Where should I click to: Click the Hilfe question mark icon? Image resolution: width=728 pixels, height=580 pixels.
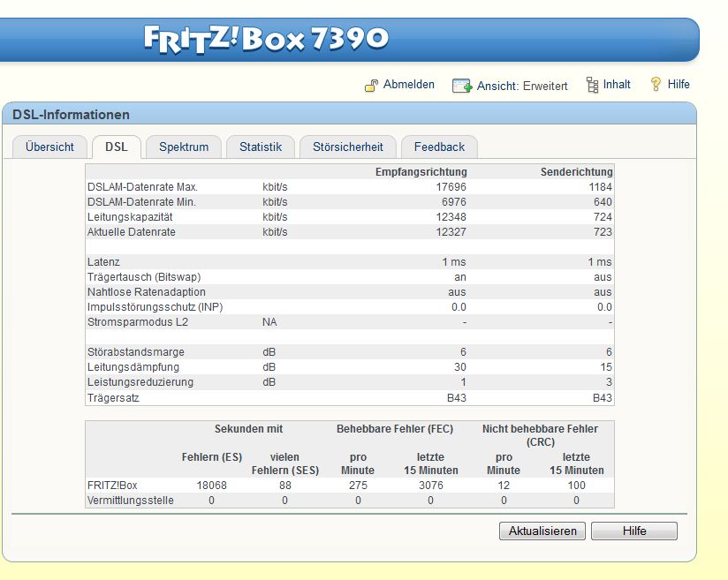pyautogui.click(x=656, y=84)
